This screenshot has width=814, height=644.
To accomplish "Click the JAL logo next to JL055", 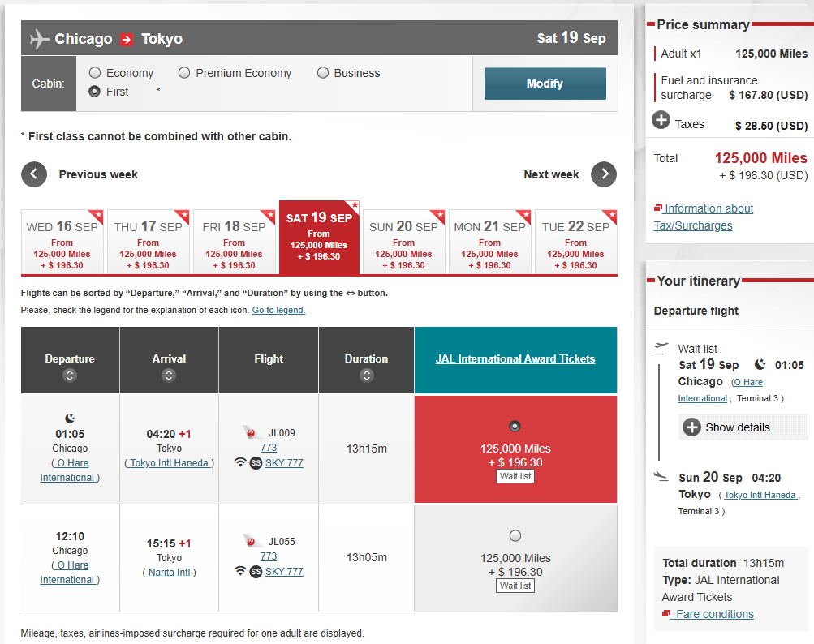I will pyautogui.click(x=253, y=541).
